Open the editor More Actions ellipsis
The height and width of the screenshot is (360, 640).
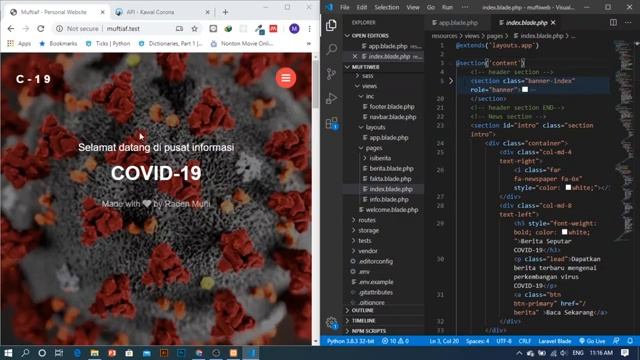[628, 22]
